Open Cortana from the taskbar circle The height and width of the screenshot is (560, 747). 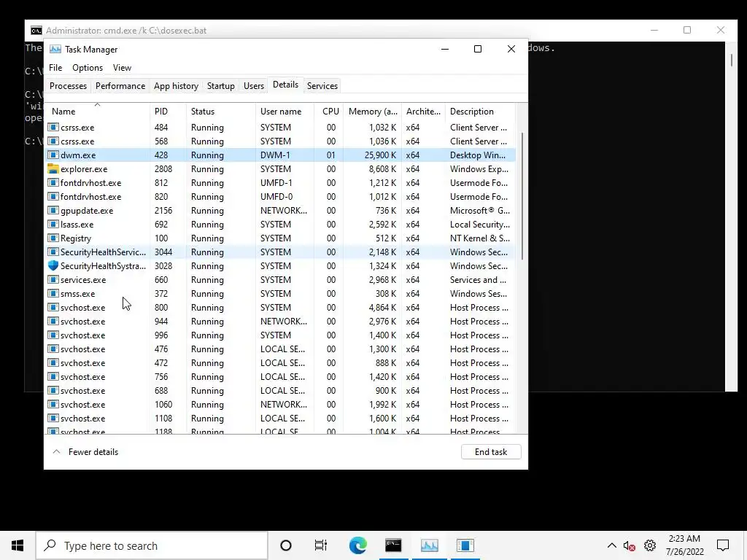click(286, 545)
